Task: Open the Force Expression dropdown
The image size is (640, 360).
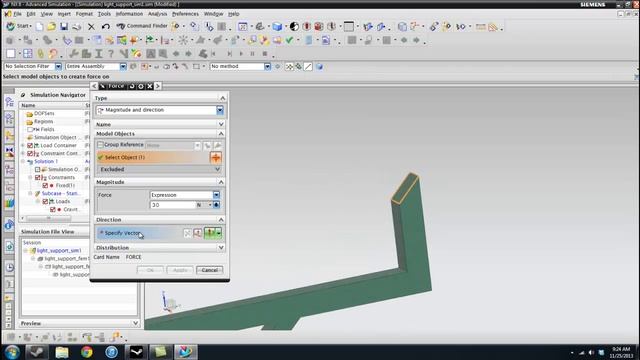Action: coord(216,195)
